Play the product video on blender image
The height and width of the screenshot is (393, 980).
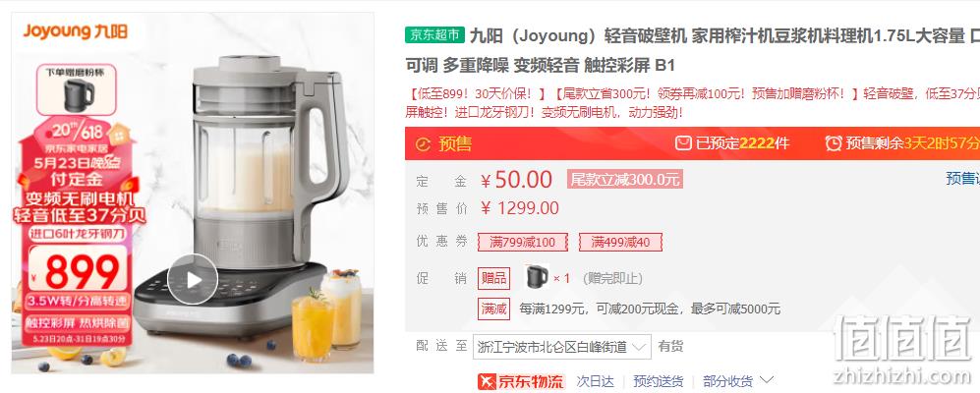tap(193, 279)
